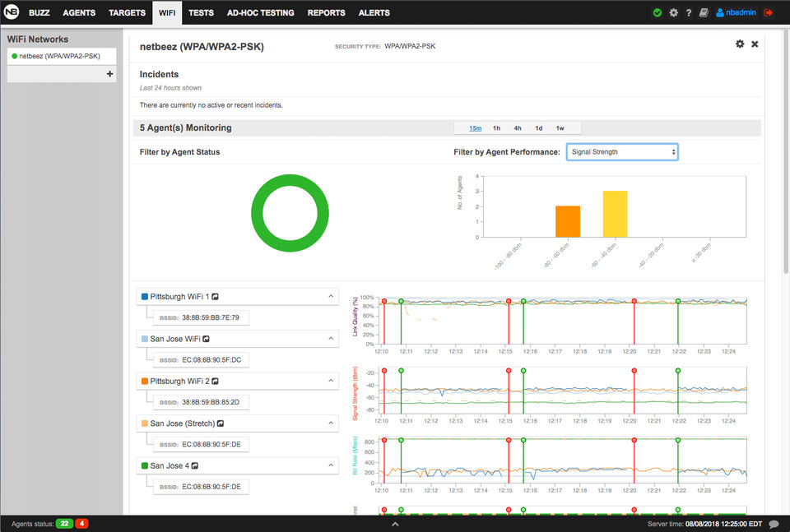This screenshot has width=790, height=532.
Task: Open the Signal Strength performance dropdown
Action: pos(622,152)
